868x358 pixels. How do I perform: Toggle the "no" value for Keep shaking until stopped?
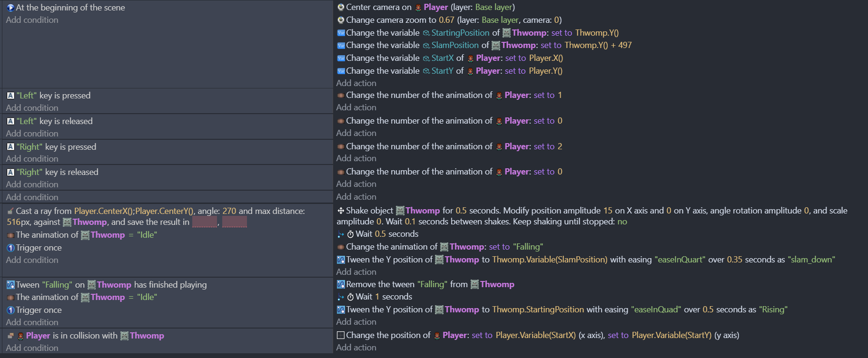coord(622,222)
